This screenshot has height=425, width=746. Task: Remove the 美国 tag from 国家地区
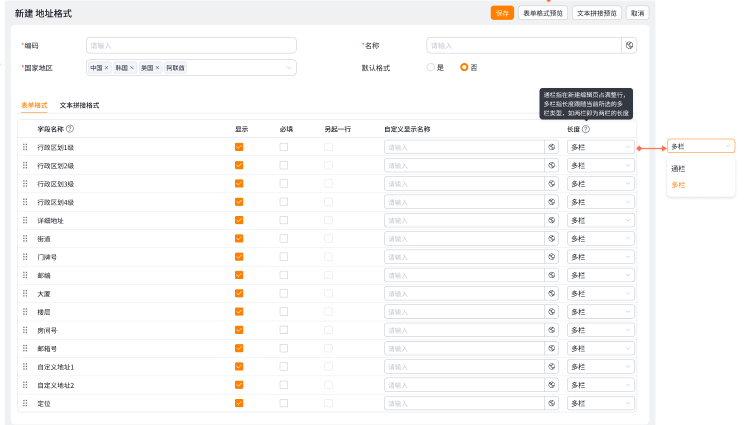[157, 67]
